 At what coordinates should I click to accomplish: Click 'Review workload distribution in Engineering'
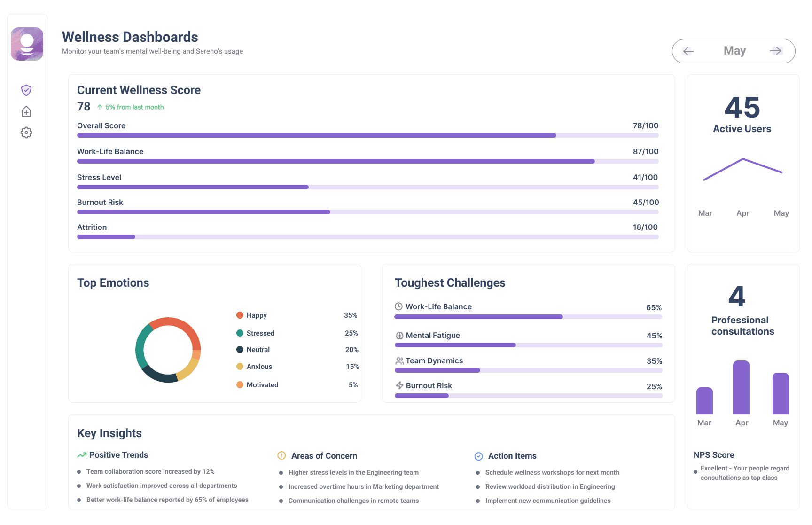(x=550, y=486)
